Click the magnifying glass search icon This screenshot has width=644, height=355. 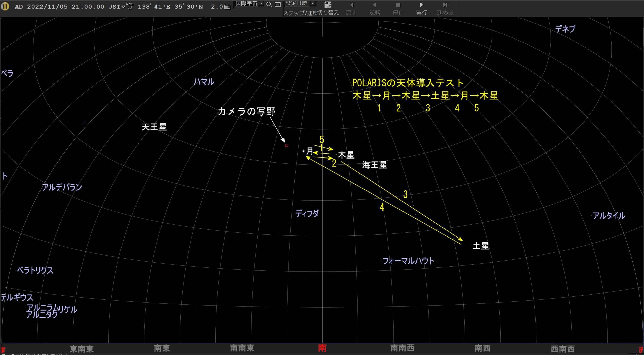tap(269, 4)
